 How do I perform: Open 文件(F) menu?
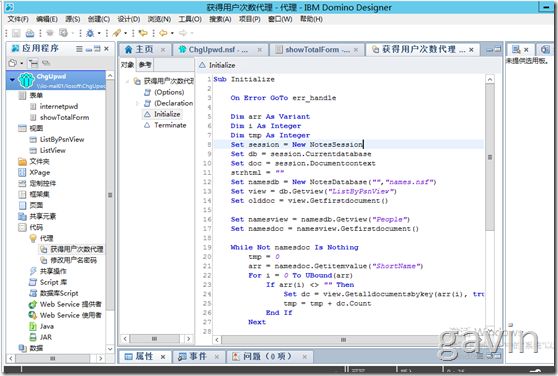(x=18, y=19)
